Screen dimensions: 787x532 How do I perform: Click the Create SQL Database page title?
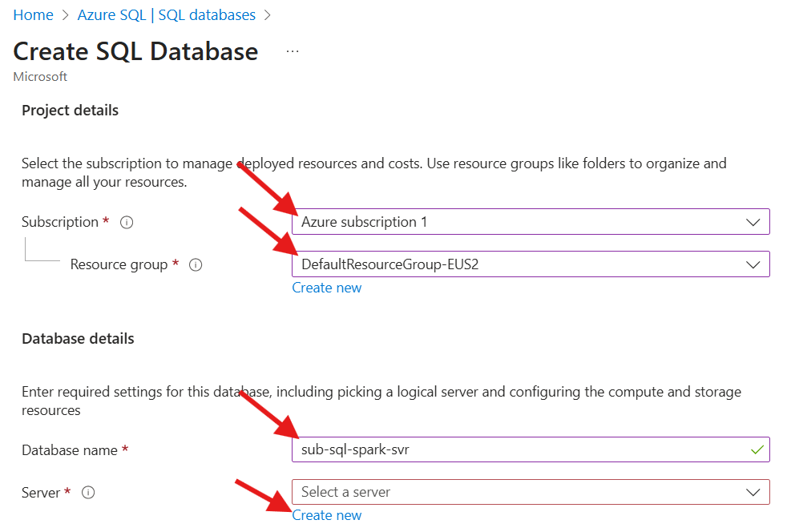[x=136, y=51]
